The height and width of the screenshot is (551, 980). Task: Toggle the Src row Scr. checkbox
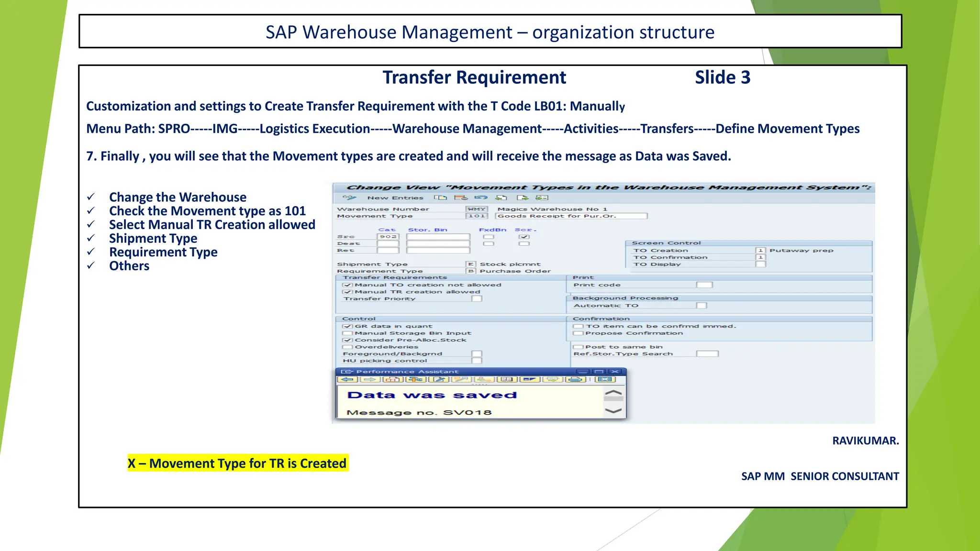(524, 237)
